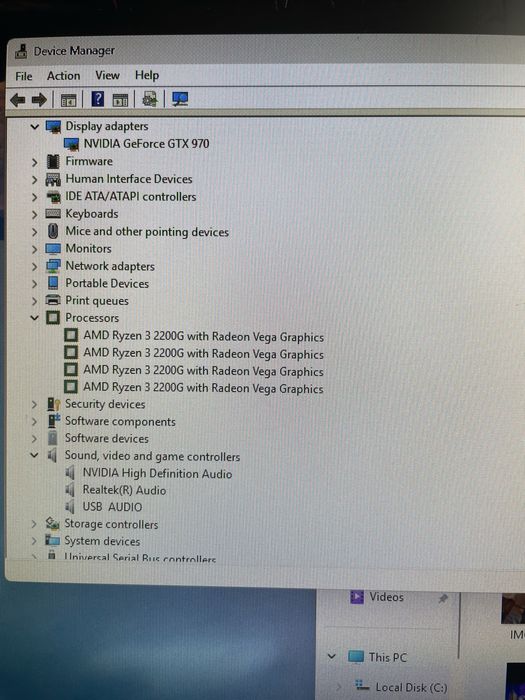525x700 pixels.
Task: Expand Human Interface Devices node
Action: (x=34, y=179)
